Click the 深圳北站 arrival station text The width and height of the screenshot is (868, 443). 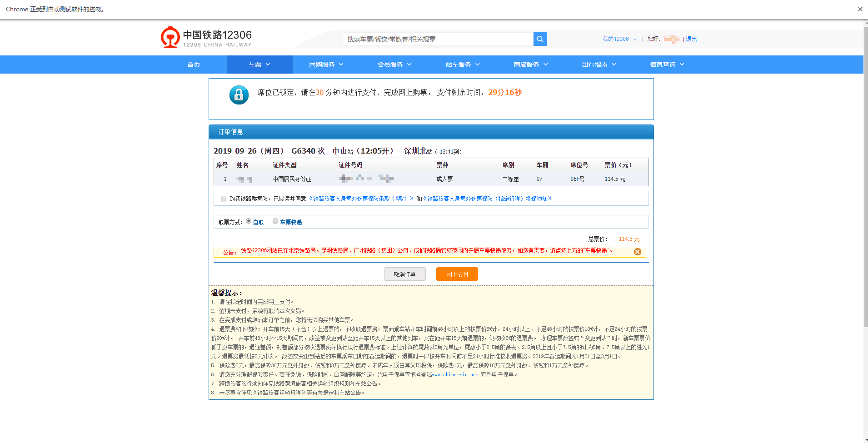(x=418, y=151)
